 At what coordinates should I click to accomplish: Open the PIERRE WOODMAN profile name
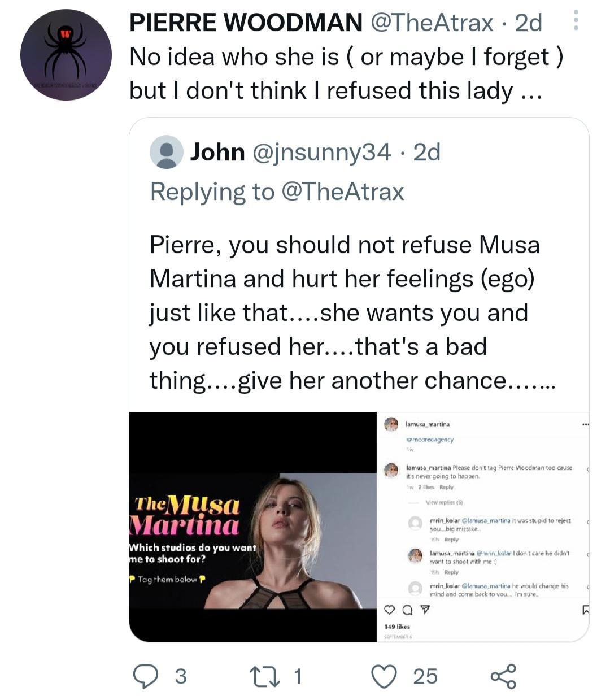click(x=246, y=23)
